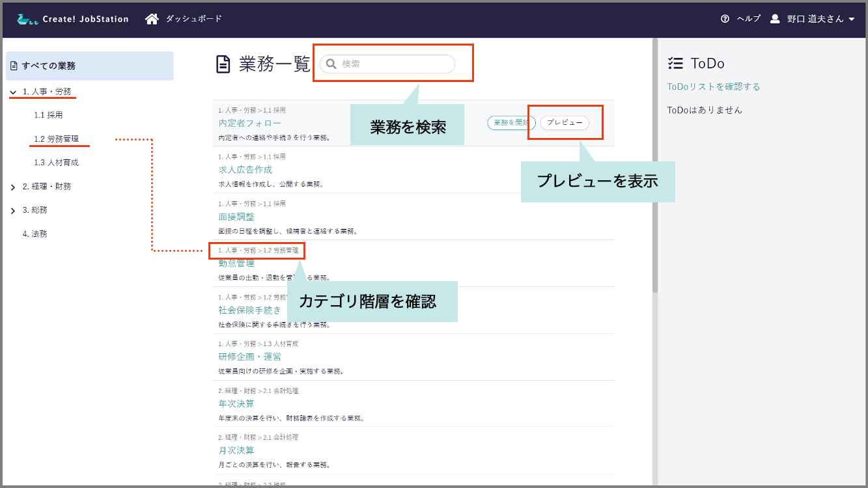
Task: Click the user avatar icon
Action: pos(775,19)
